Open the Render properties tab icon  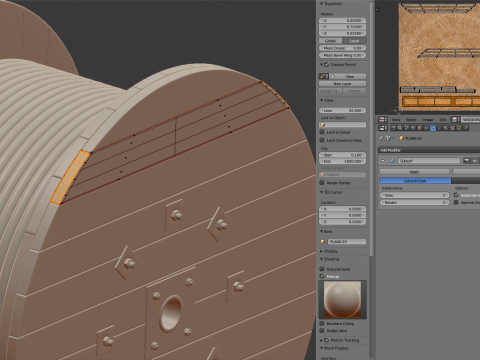(x=394, y=128)
